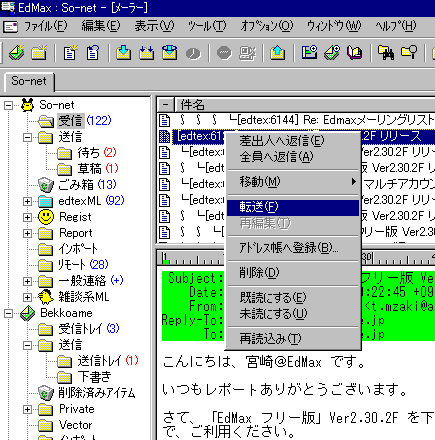Screen dimensions: 435x440
Task: Expand the 雑談系ML folder
Action: [27, 297]
